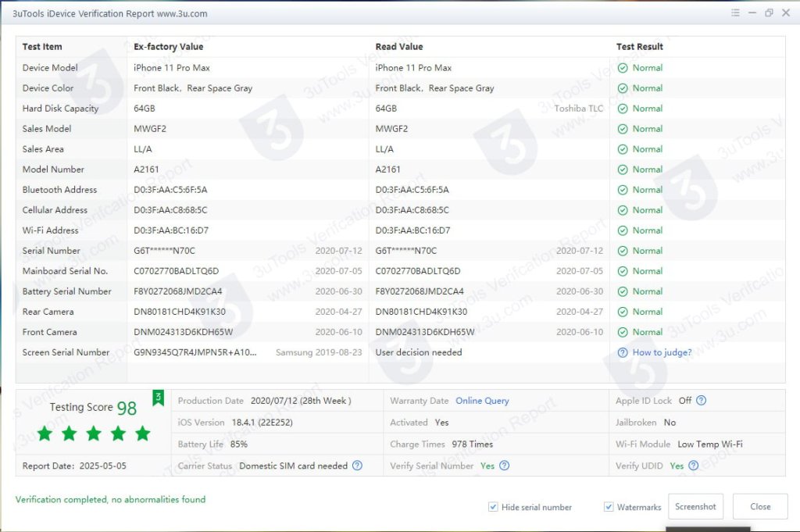Click the question mark icon beside How to judge
800x532 pixels.
coord(623,352)
